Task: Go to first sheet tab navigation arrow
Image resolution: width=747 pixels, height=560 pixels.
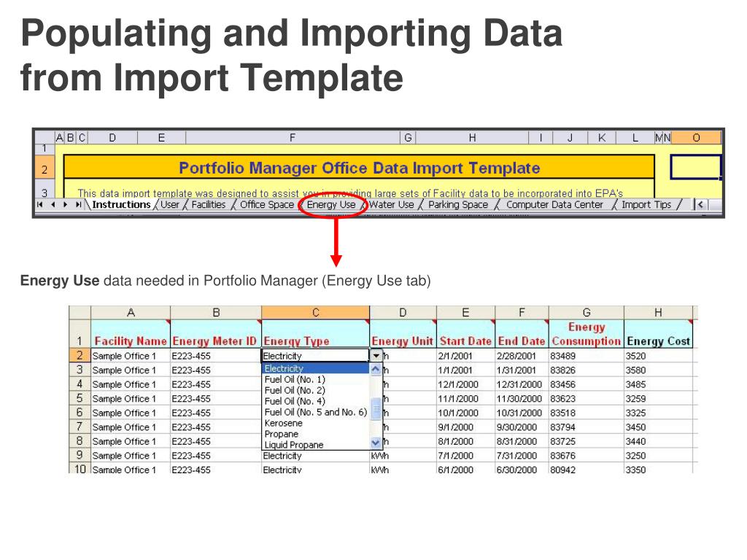Action: point(40,205)
